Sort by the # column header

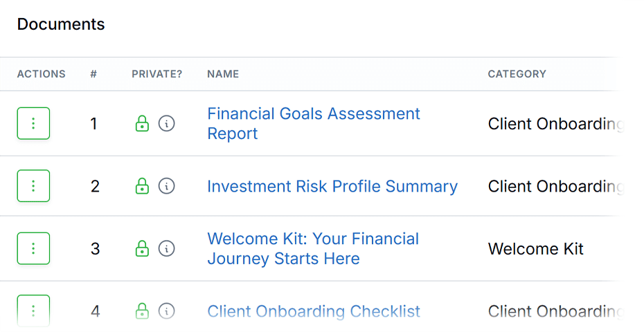click(x=93, y=74)
